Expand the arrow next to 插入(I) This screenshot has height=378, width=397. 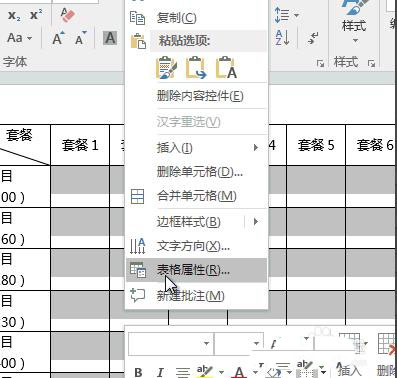(x=256, y=147)
